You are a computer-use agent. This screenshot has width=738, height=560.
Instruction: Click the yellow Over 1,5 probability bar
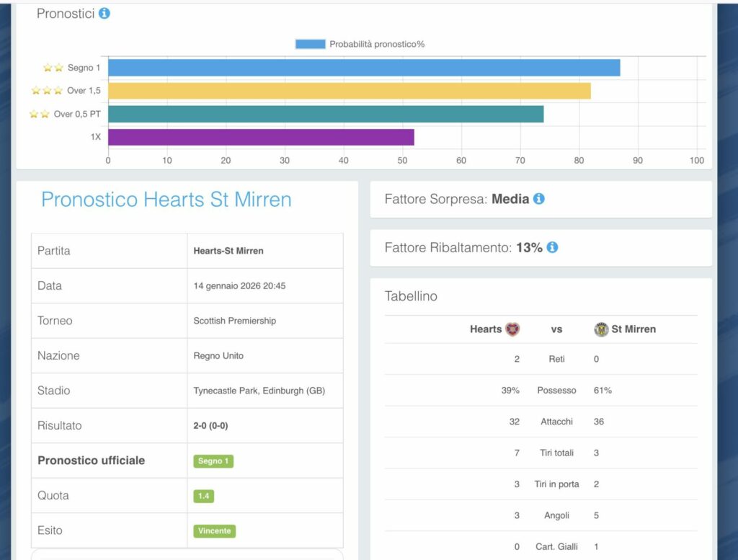(x=350, y=91)
